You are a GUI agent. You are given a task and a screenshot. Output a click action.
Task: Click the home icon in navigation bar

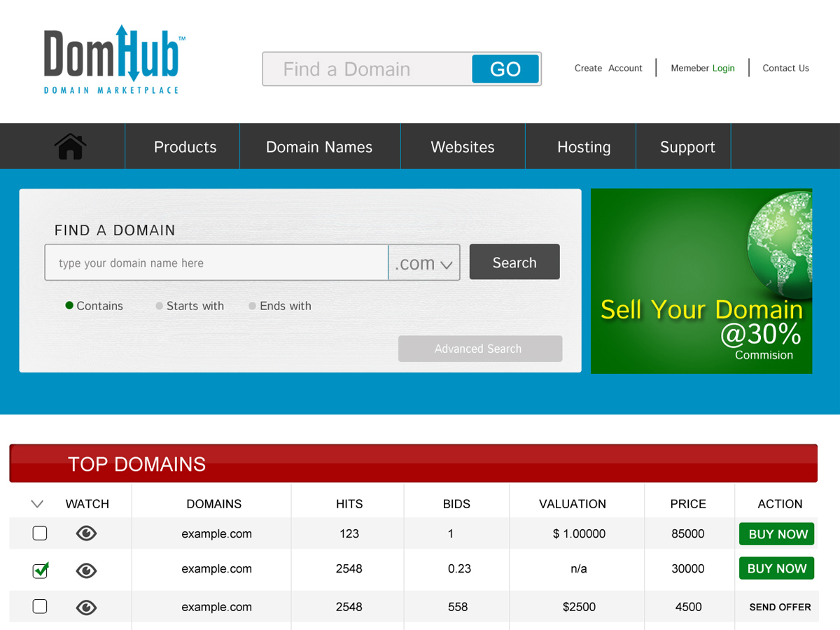70,147
